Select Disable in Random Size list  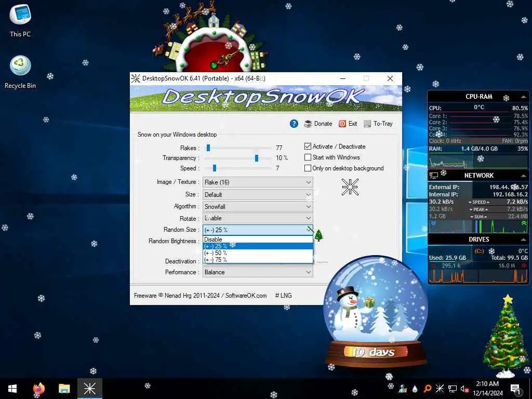point(258,240)
